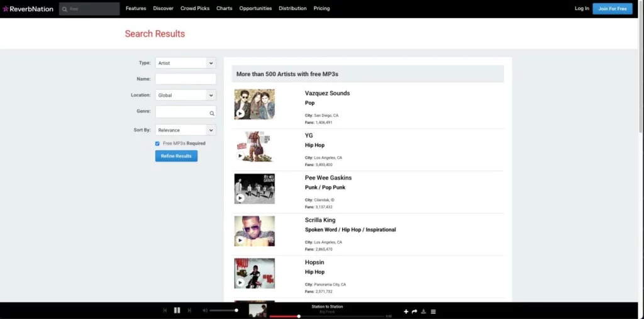This screenshot has height=319, width=644.
Task: Click city text 'Cilandak, ID'
Action: point(324,200)
